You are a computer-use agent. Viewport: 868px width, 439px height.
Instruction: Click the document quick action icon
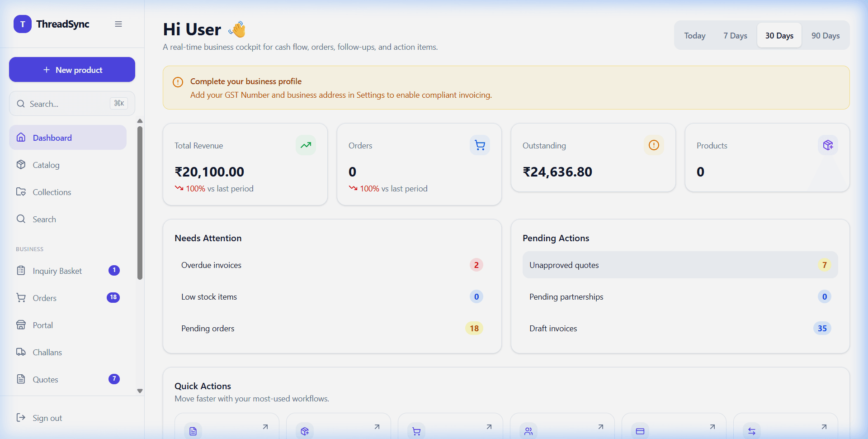click(193, 431)
